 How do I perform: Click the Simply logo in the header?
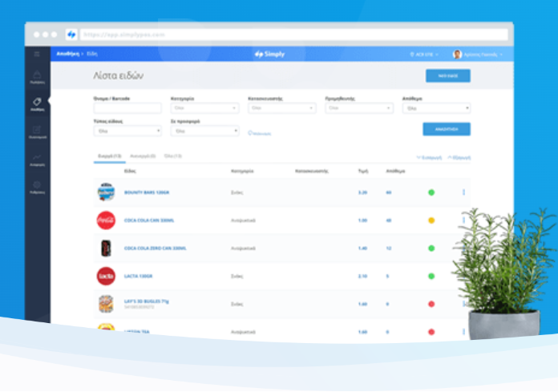(269, 55)
